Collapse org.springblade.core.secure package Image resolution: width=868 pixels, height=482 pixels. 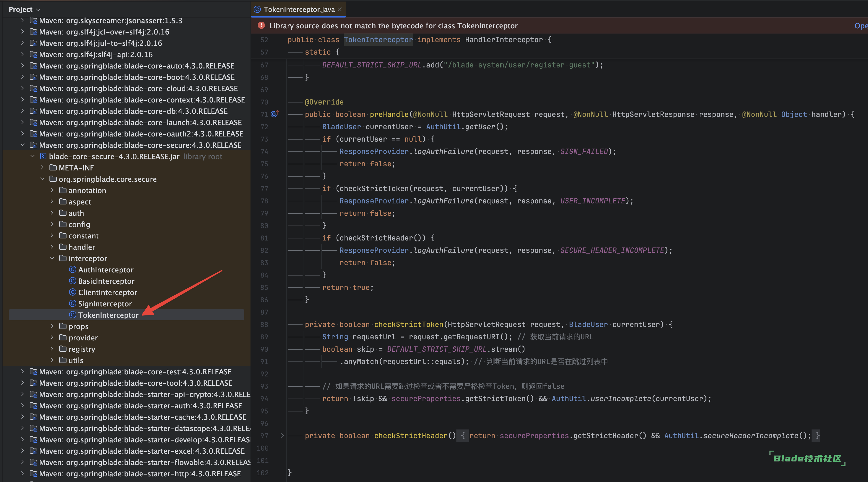click(x=42, y=179)
